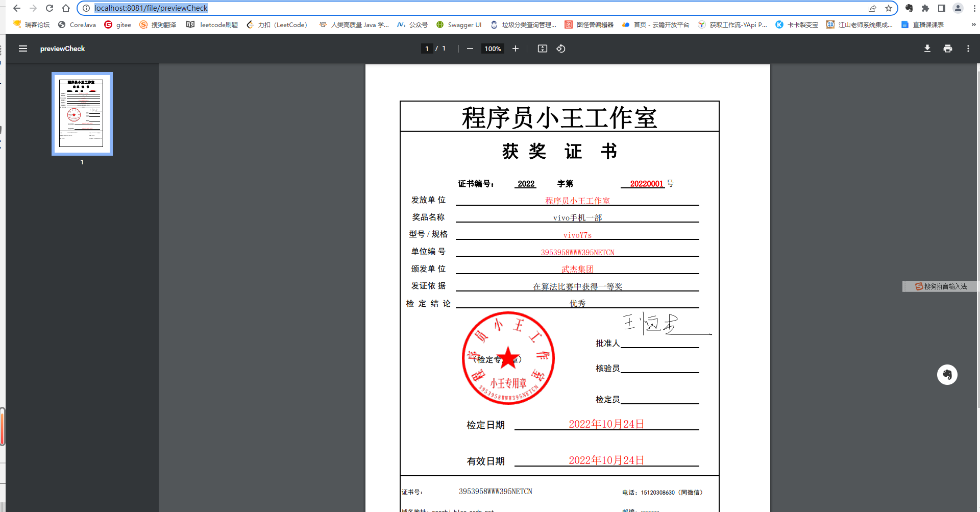Rotate the PDF page counterclockwise
This screenshot has height=512, width=980.
coord(560,48)
